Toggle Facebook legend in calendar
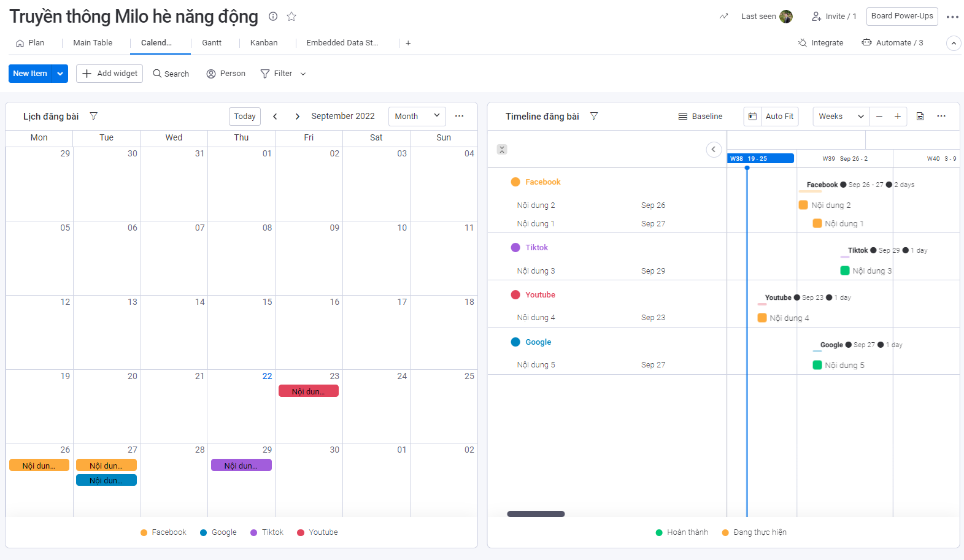The width and height of the screenshot is (964, 560). click(x=163, y=532)
